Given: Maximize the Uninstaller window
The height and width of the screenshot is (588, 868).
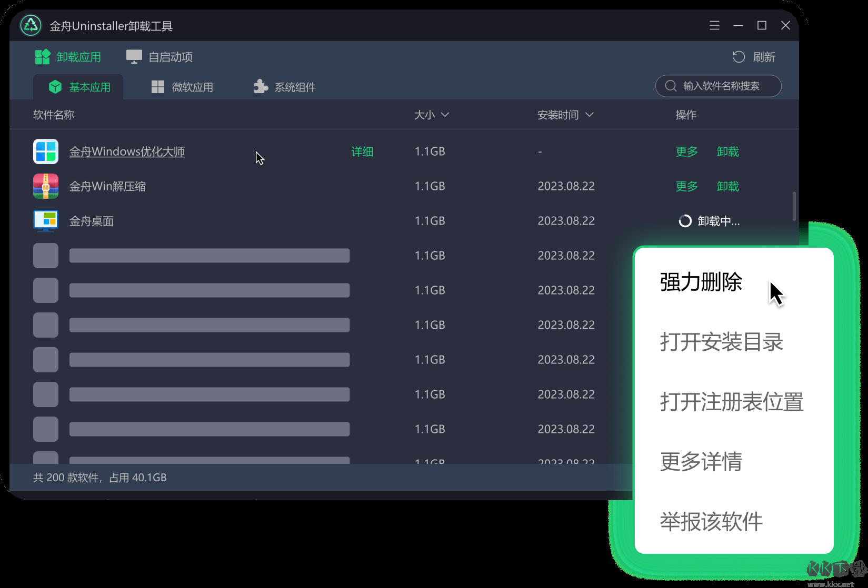Looking at the screenshot, I should pos(762,25).
